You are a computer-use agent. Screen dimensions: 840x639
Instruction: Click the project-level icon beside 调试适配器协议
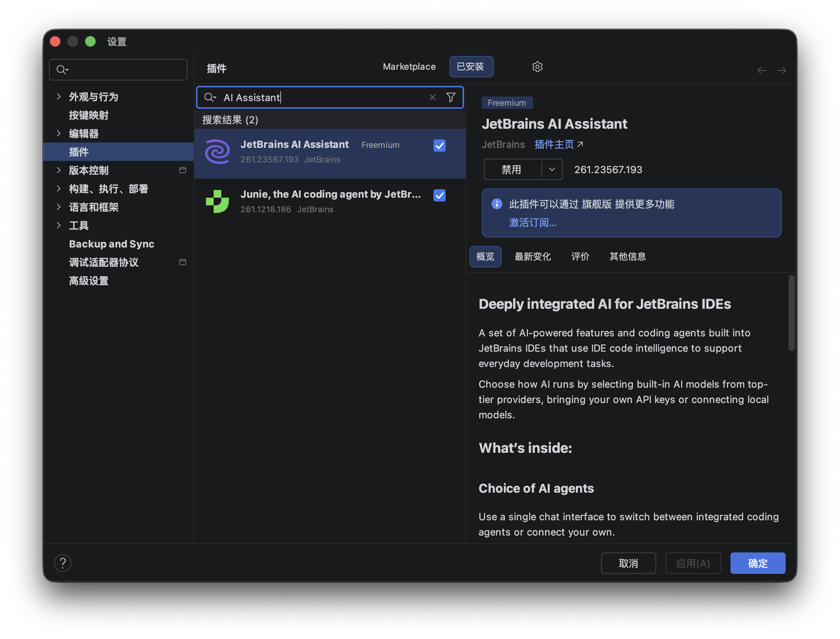tap(183, 262)
